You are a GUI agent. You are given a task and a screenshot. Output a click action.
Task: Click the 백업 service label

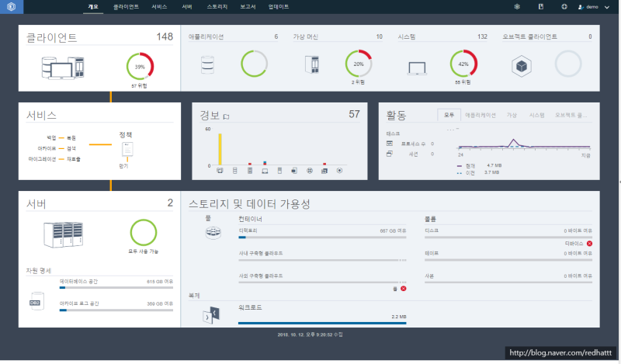coord(51,138)
